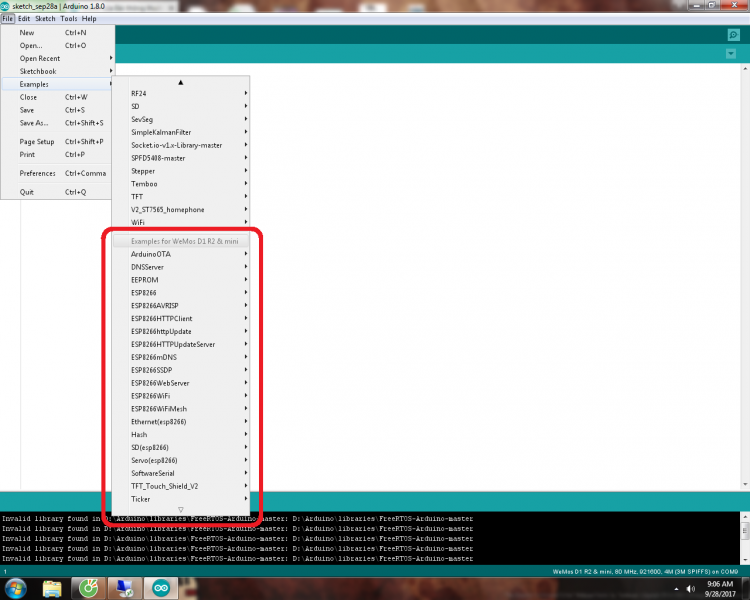Open the tab options dropdown arrow
The image size is (750, 600).
730,54
